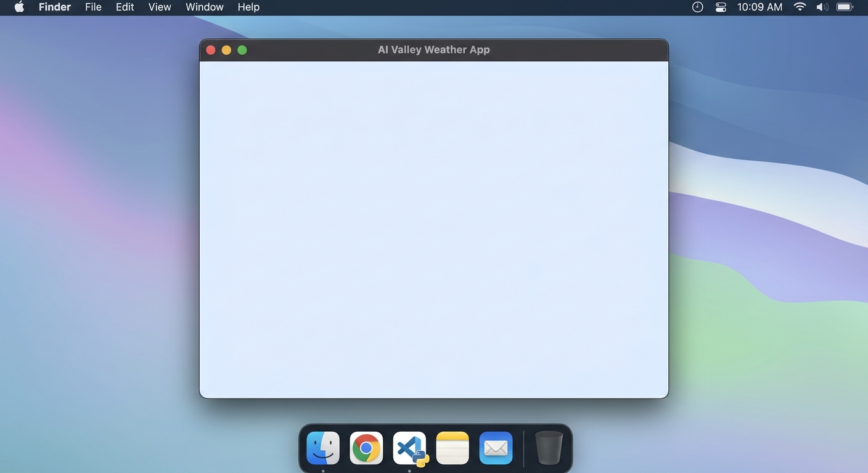Viewport: 868px width, 473px height.
Task: Open Control Center from the menu bar
Action: 720,7
